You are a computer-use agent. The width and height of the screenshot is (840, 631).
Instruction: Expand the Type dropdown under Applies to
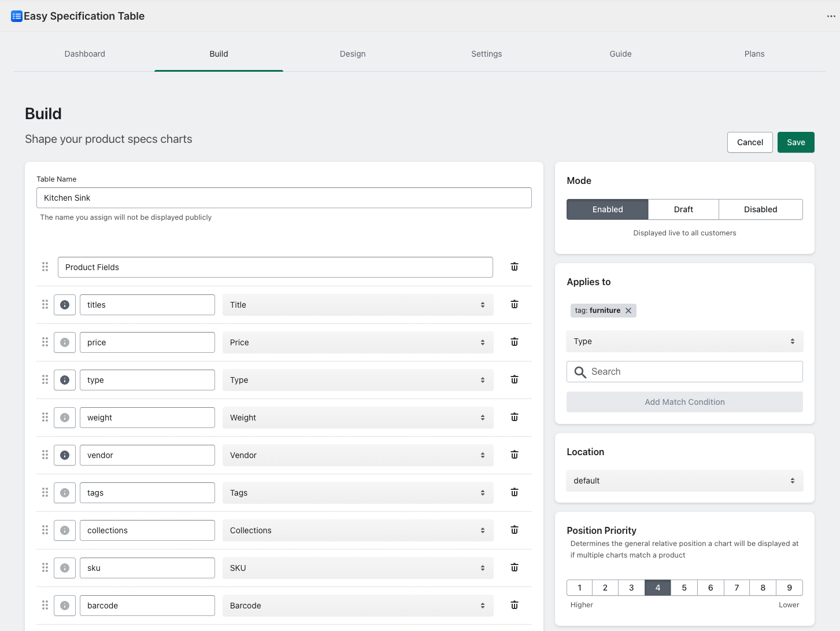684,341
